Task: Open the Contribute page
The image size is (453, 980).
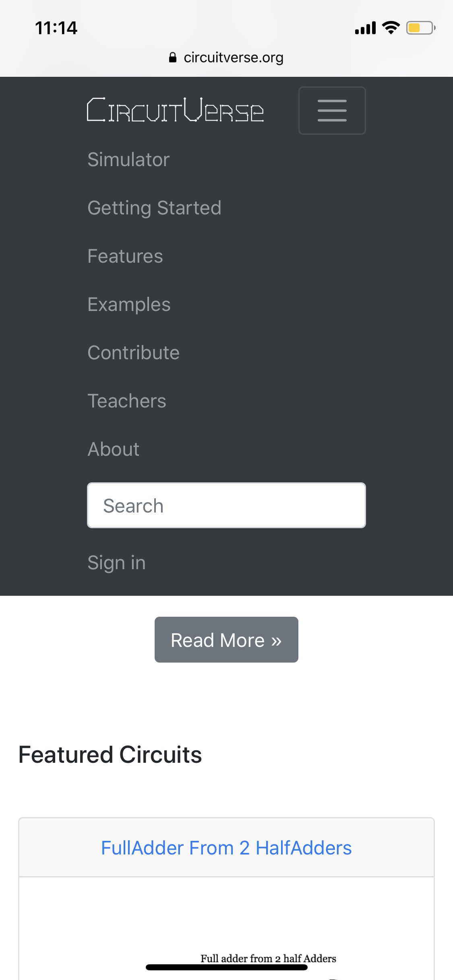Action: [133, 352]
